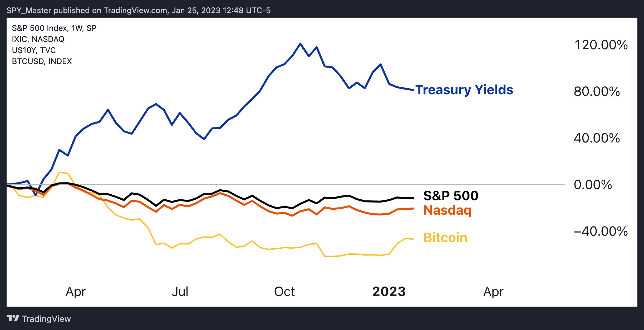This screenshot has width=644, height=330.
Task: Click the orange Nasdaq line label
Action: (448, 210)
